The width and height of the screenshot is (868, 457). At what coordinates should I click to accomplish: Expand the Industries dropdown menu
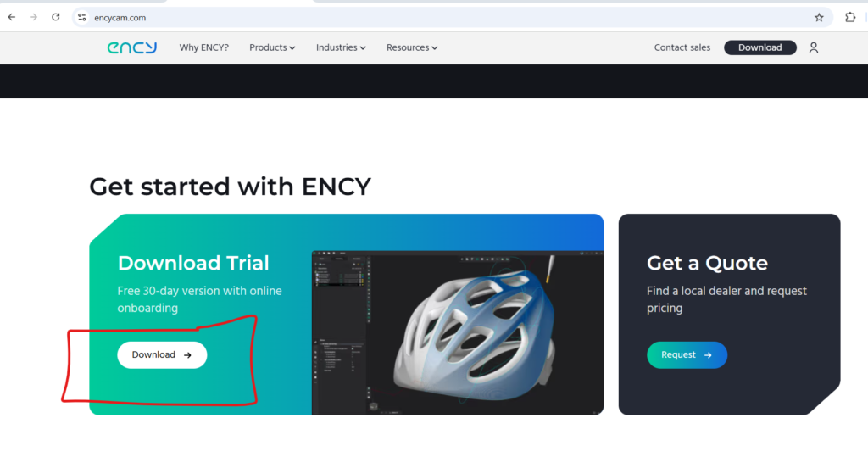tap(341, 47)
